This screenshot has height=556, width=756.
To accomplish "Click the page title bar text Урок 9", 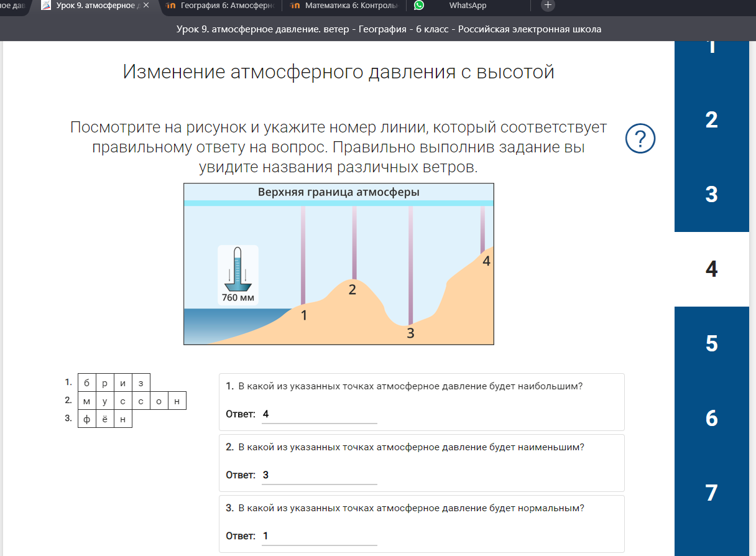I will 389,29.
